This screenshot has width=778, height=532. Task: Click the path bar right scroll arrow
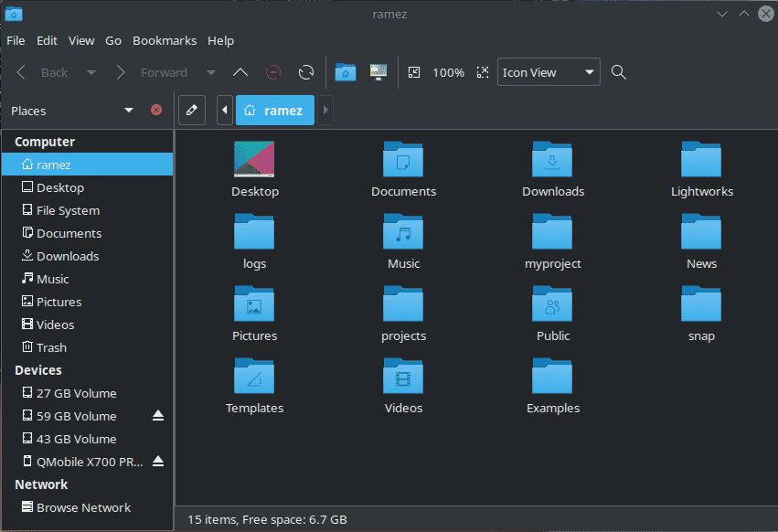[325, 111]
